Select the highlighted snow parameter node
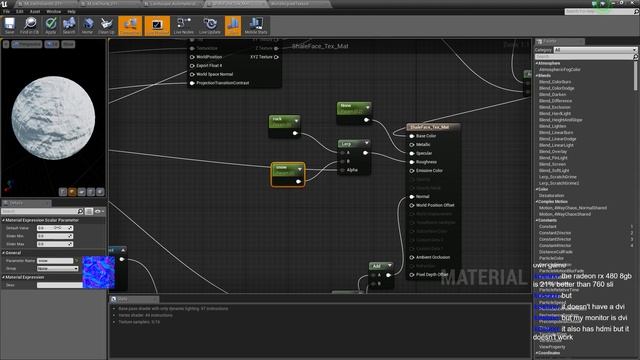This screenshot has height=360, width=640. 288,175
